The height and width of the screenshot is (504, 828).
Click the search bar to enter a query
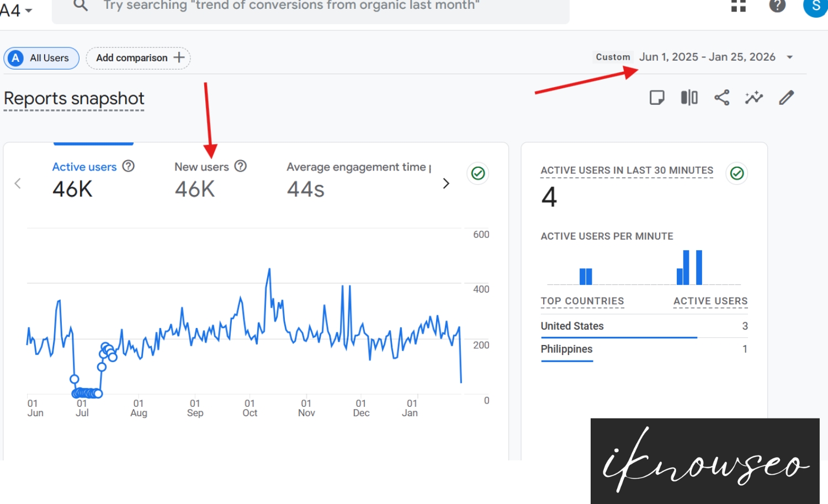click(309, 6)
